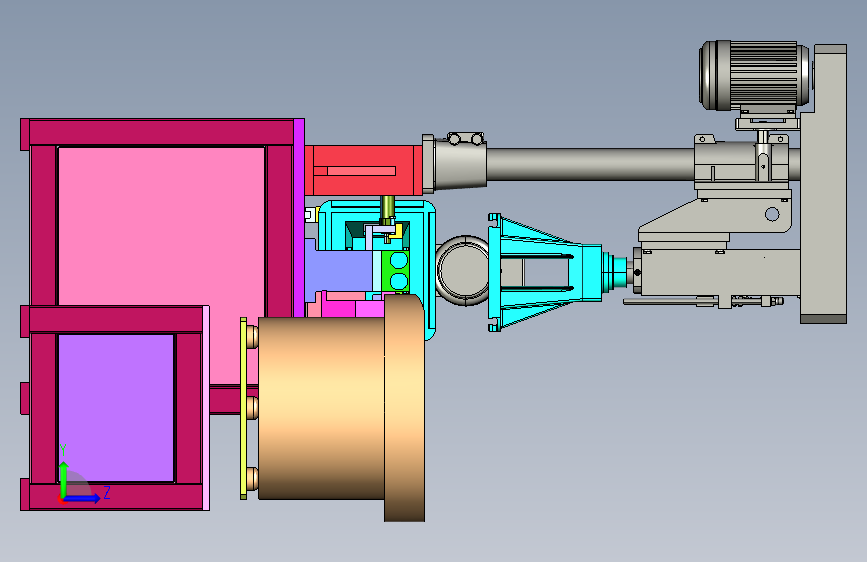Select the green block with cyan circles
Image resolution: width=867 pixels, height=562 pixels.
click(396, 271)
